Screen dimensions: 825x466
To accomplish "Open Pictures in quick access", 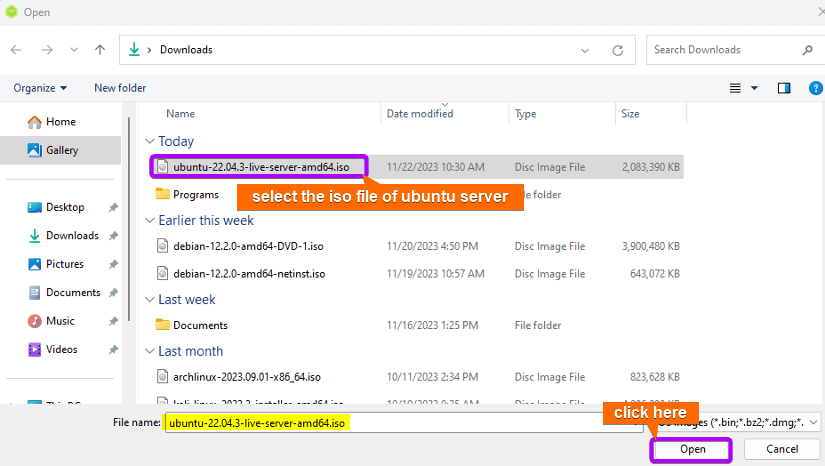I will click(x=65, y=264).
